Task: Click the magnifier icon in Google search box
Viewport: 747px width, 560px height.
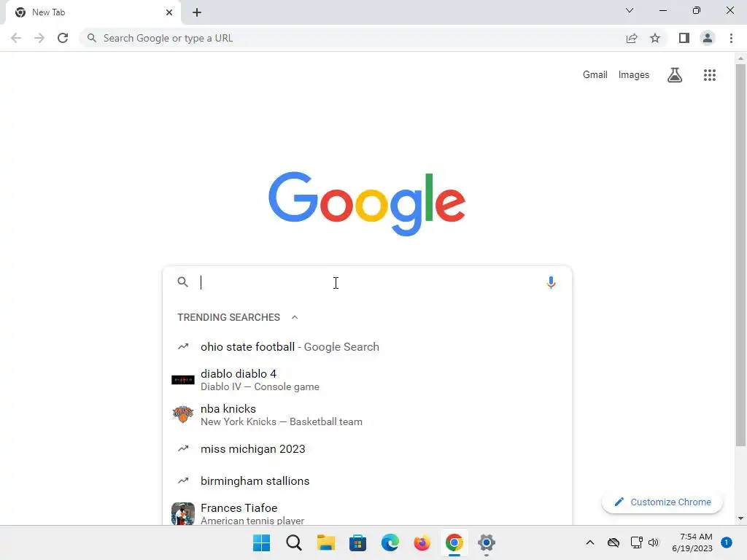Action: tap(182, 282)
